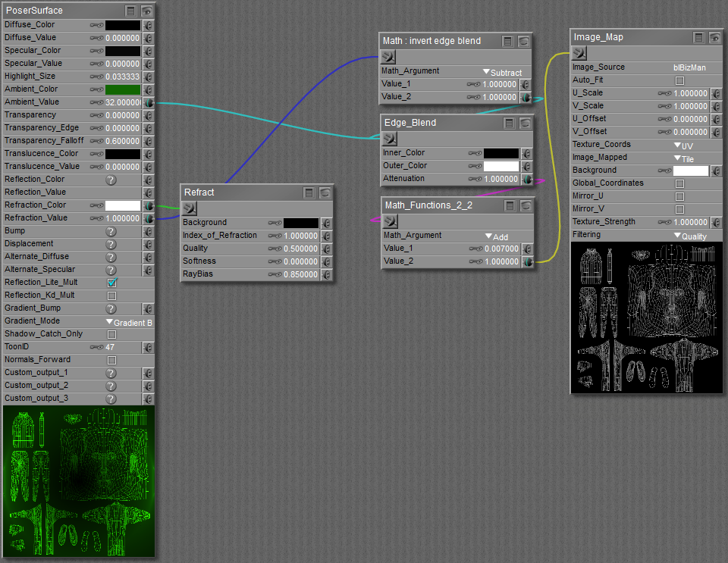Open the Math_Argument dropdown set to Subtract
728x563 pixels.
[502, 72]
